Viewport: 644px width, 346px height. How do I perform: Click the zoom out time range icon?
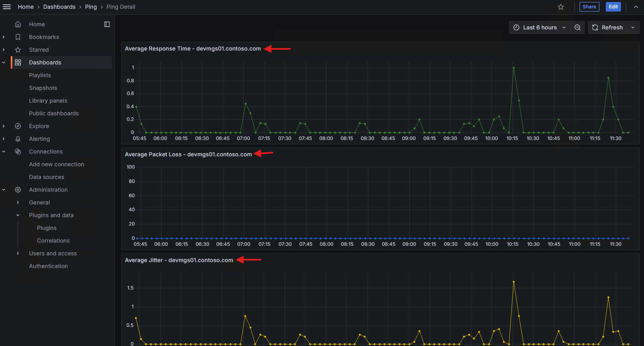(578, 27)
